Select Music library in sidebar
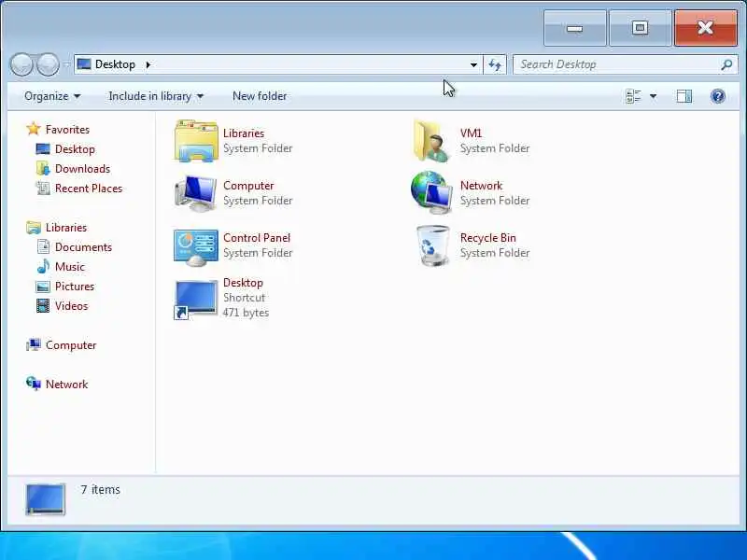747x560 pixels. 69,266
